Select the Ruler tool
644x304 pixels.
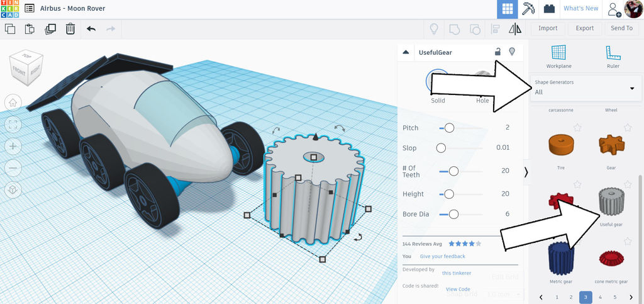point(613,57)
